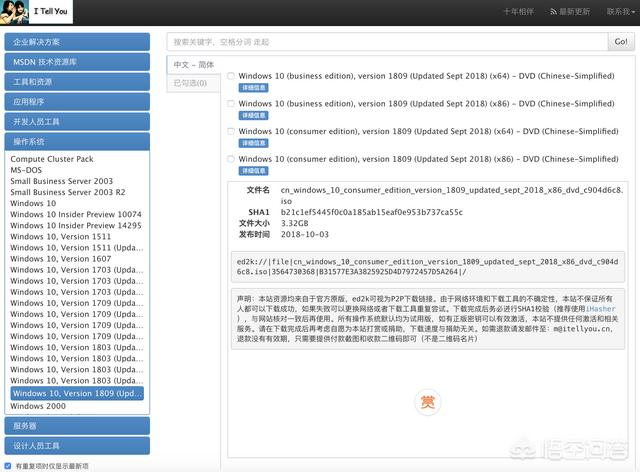Select Compute Cluster Pack in list
The width and height of the screenshot is (640, 472).
[52, 159]
